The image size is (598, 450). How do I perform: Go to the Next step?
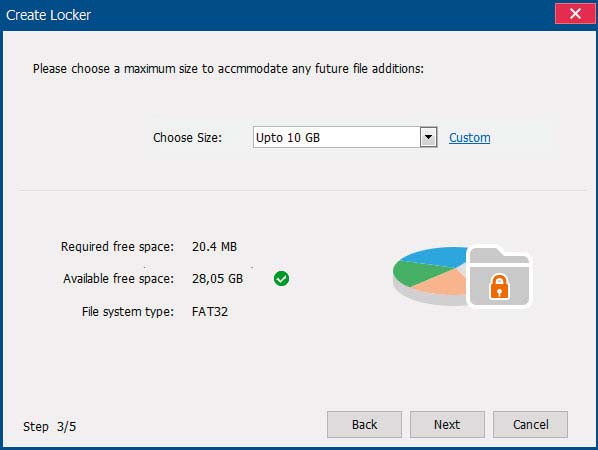pos(447,424)
